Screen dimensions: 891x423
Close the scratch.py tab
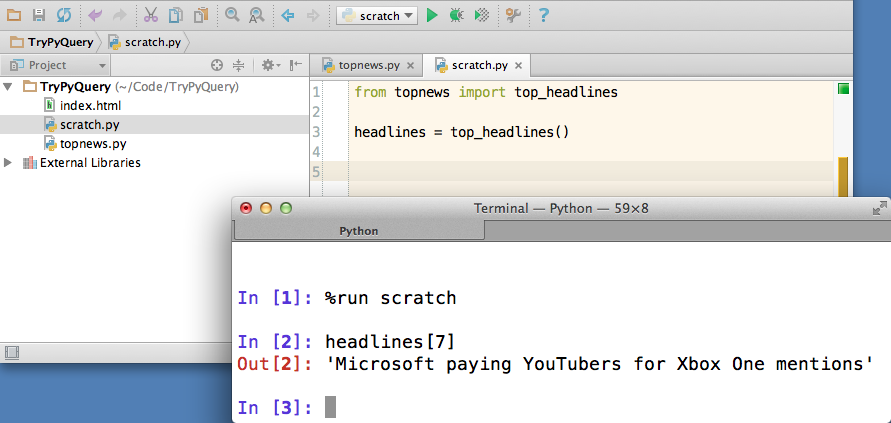point(518,65)
